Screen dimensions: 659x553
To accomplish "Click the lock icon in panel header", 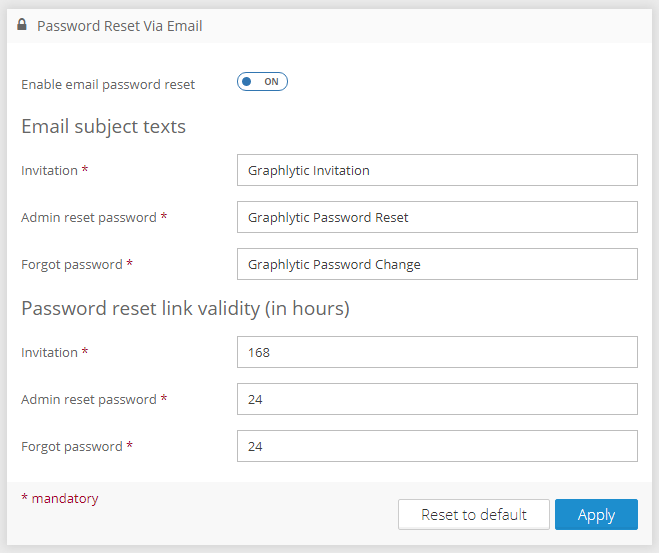I will pos(22,25).
